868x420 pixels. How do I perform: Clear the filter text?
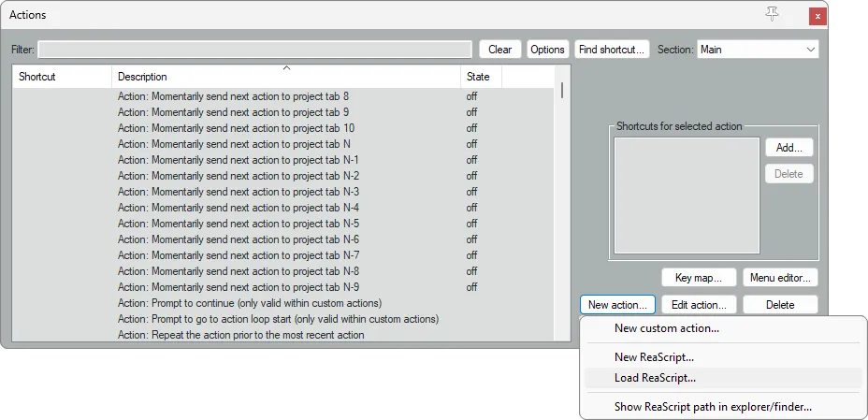tap(499, 50)
